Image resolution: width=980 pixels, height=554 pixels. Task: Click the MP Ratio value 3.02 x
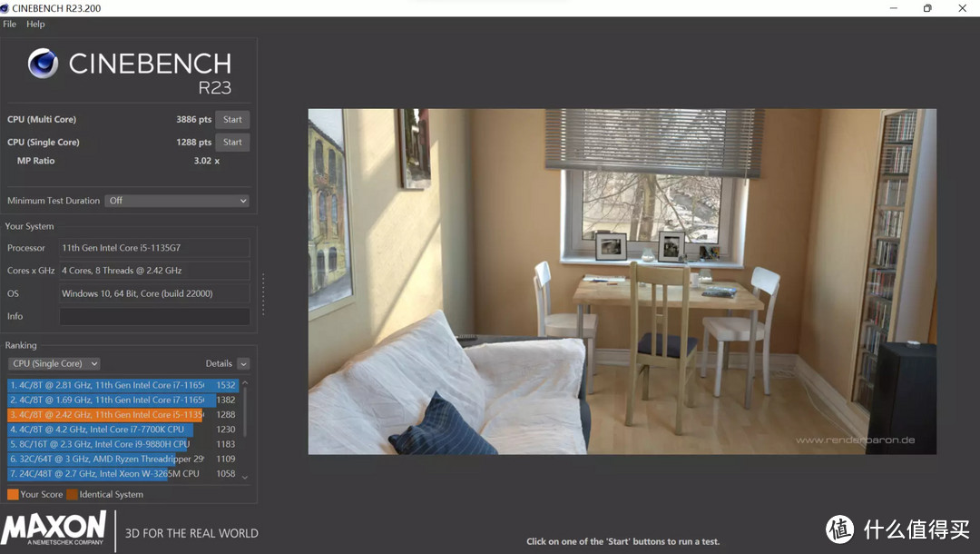click(206, 161)
